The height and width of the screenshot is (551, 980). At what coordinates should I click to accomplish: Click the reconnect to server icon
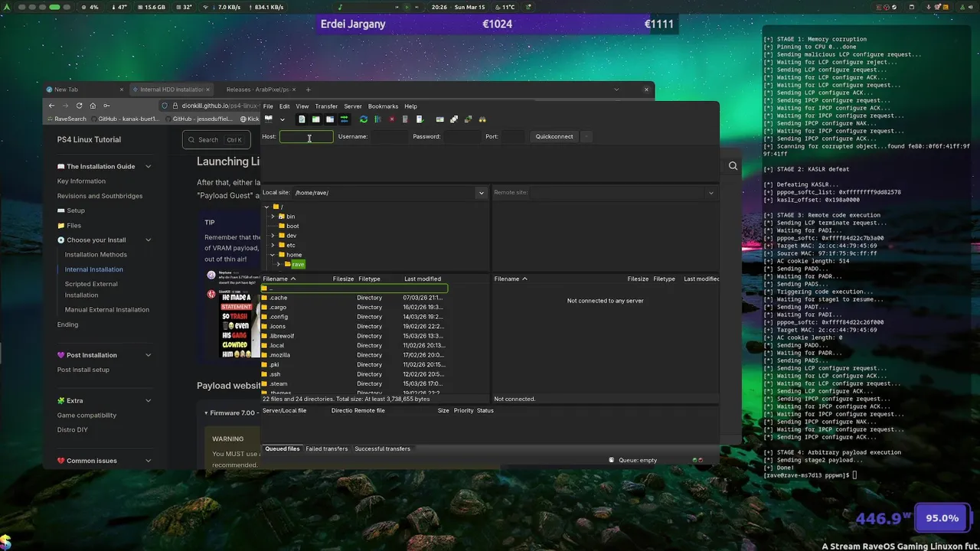click(x=420, y=119)
